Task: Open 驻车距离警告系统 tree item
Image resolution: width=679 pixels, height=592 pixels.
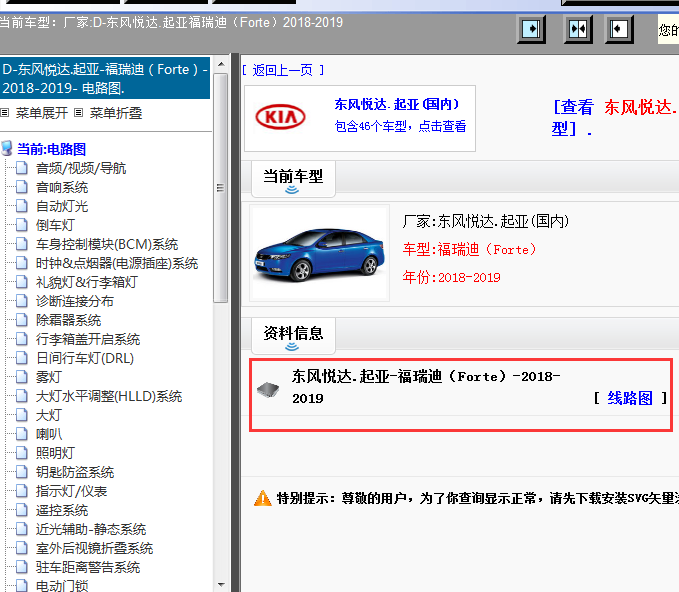Action: (88, 567)
